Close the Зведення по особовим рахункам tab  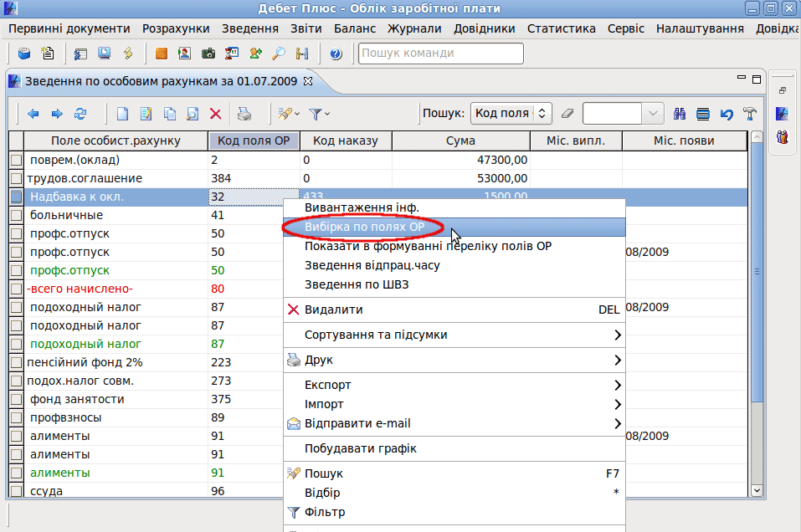(307, 81)
